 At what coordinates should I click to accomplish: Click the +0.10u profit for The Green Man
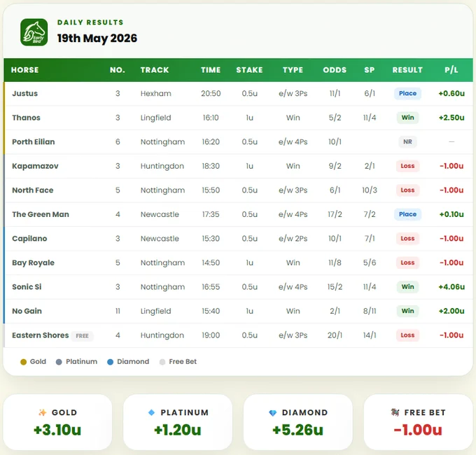click(451, 214)
